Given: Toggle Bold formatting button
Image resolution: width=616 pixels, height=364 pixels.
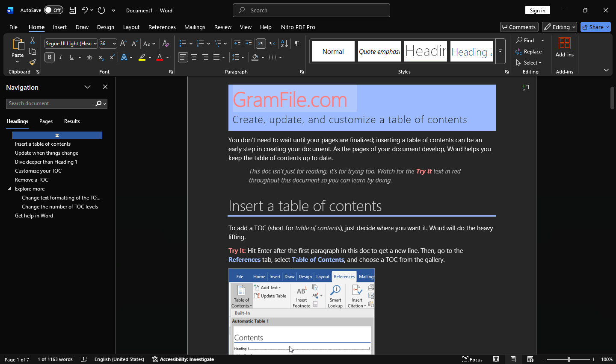Looking at the screenshot, I should [50, 57].
